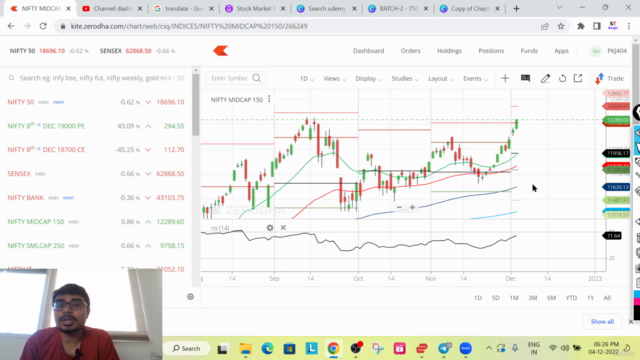Click the chart refresh reset icon
The height and width of the screenshot is (360, 640).
point(562,78)
